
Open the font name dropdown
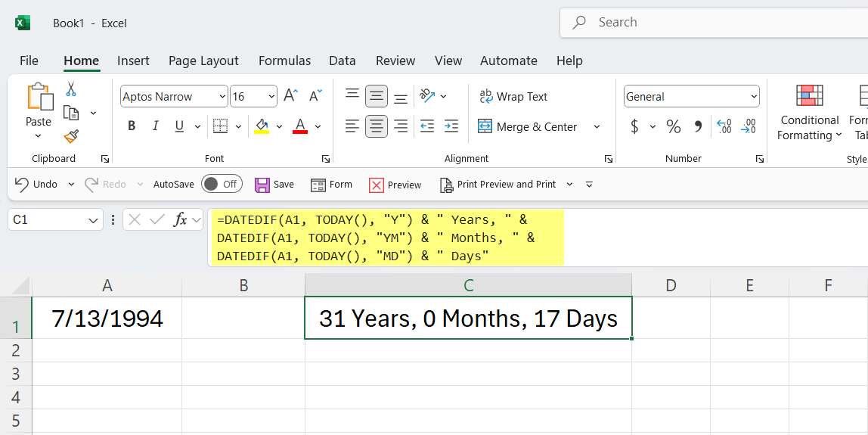tap(222, 97)
